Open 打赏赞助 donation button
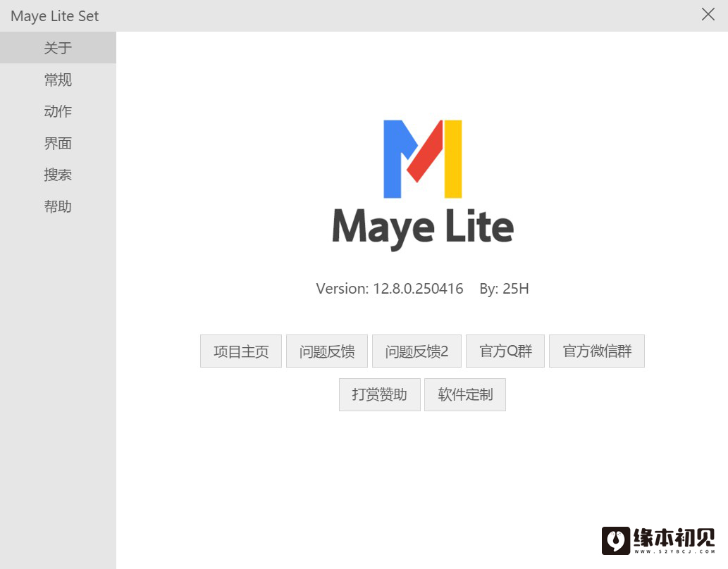Image resolution: width=728 pixels, height=569 pixels. pos(380,395)
